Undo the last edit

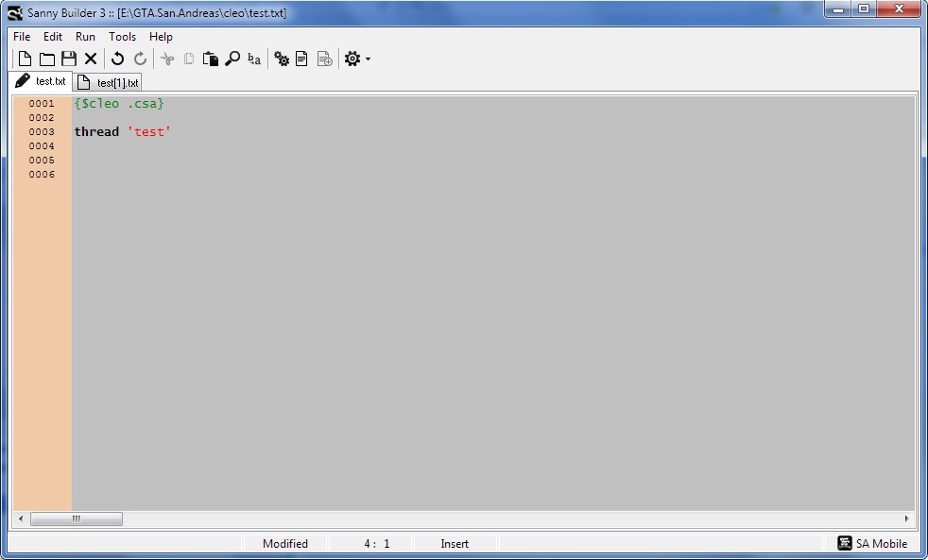[x=117, y=58]
